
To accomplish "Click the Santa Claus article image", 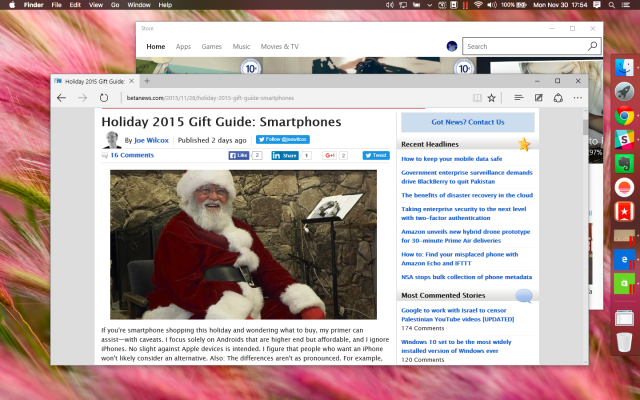I will coord(243,244).
